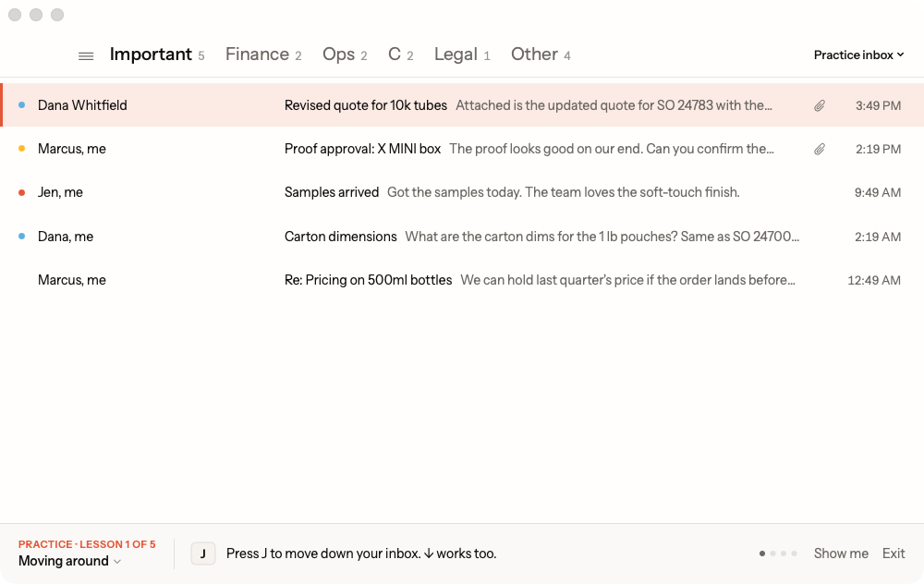Click the 2:19 AM timestamp
The height and width of the screenshot is (584, 924).
coord(878,237)
